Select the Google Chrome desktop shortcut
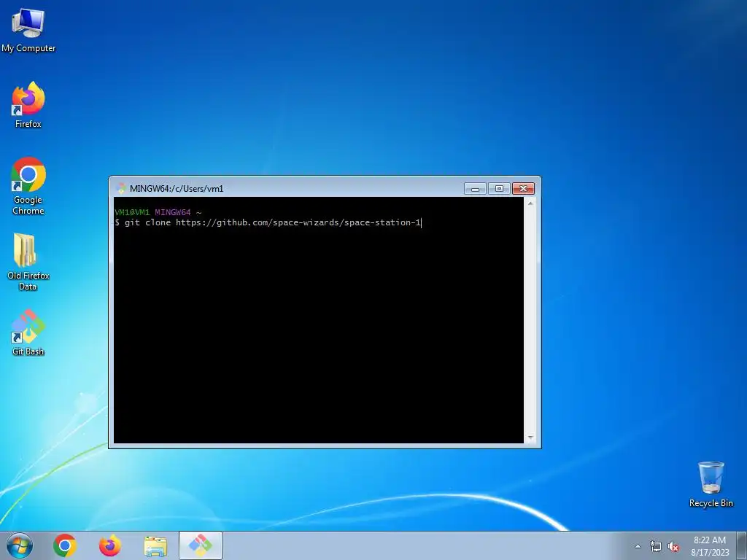This screenshot has height=560, width=747. (x=28, y=186)
